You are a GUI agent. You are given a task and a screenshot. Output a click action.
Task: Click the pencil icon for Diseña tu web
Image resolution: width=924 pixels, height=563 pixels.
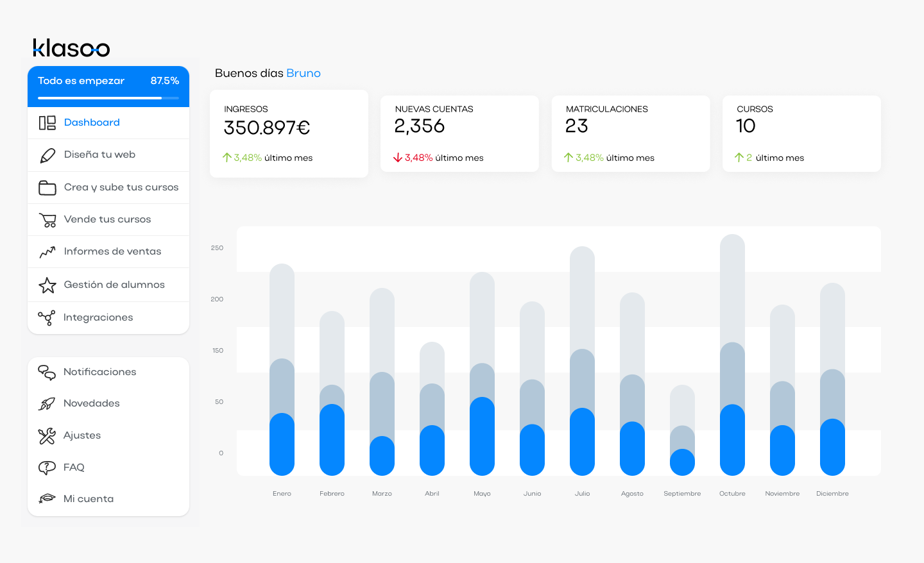[47, 155]
